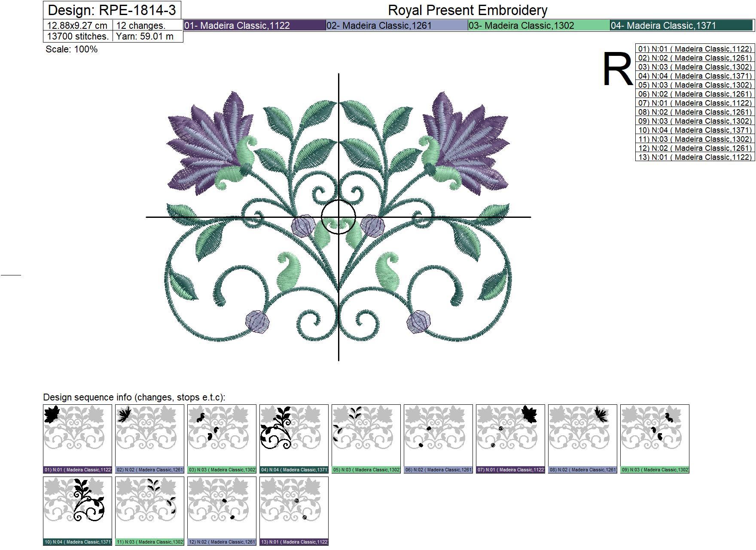The width and height of the screenshot is (756, 550).
Task: Click list row 07) N:01 ( Madeira Classic,1122)
Action: coord(695,103)
